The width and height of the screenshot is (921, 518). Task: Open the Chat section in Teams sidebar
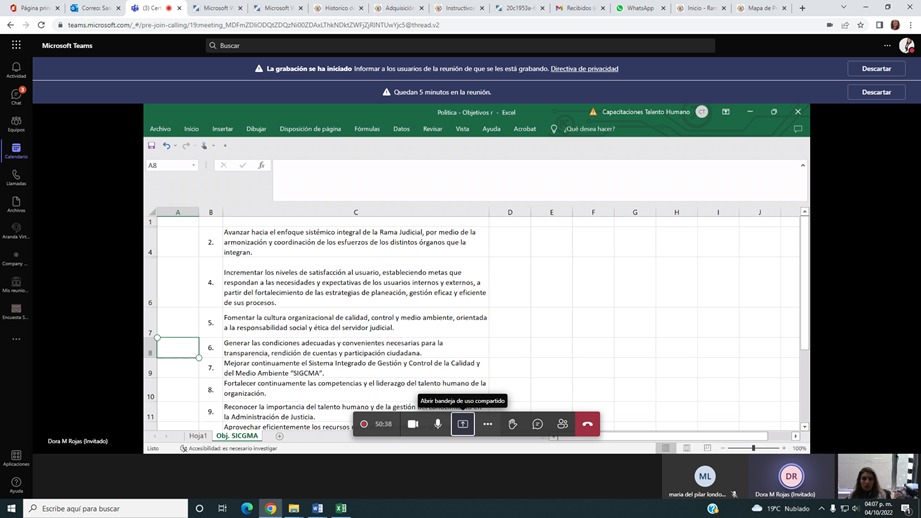(x=16, y=96)
